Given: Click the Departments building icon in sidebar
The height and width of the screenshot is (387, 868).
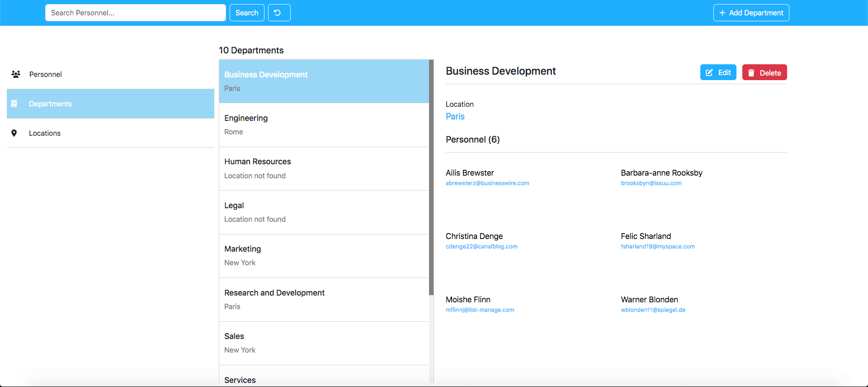Looking at the screenshot, I should point(14,104).
